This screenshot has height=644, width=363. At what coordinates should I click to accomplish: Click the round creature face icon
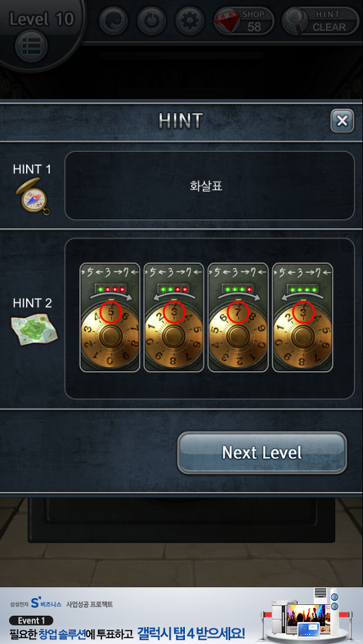(x=113, y=20)
